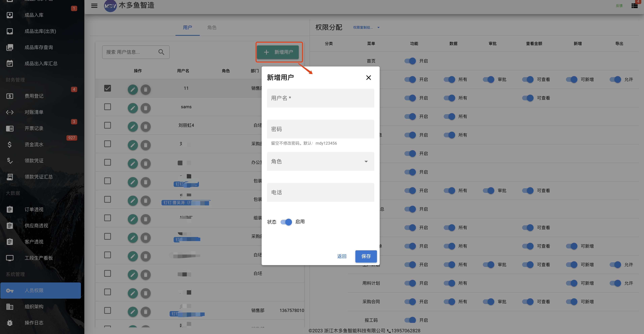Screen dimensions: 644x334
Task: Delete user 刘丽虹4 with trash icon
Action: 145,127
